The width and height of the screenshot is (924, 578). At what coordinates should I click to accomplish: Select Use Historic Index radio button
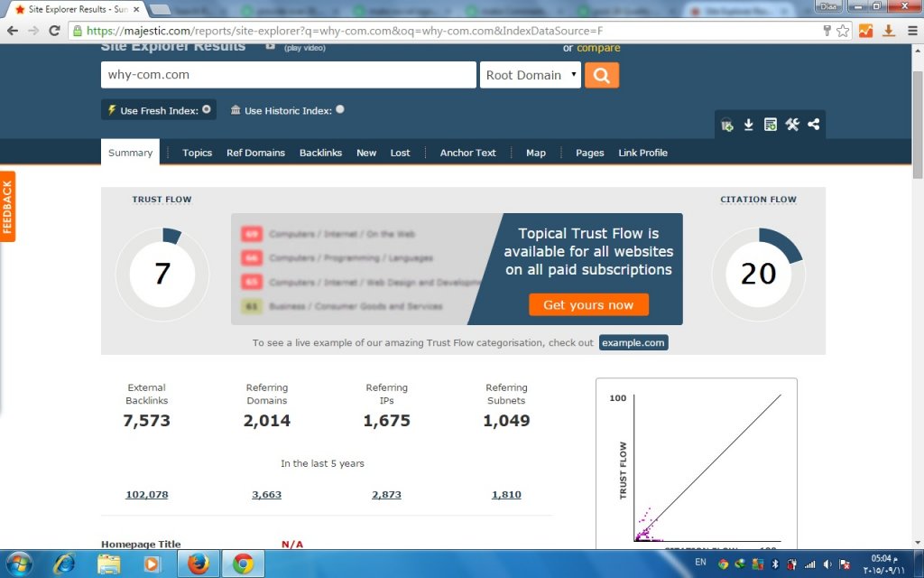click(340, 109)
